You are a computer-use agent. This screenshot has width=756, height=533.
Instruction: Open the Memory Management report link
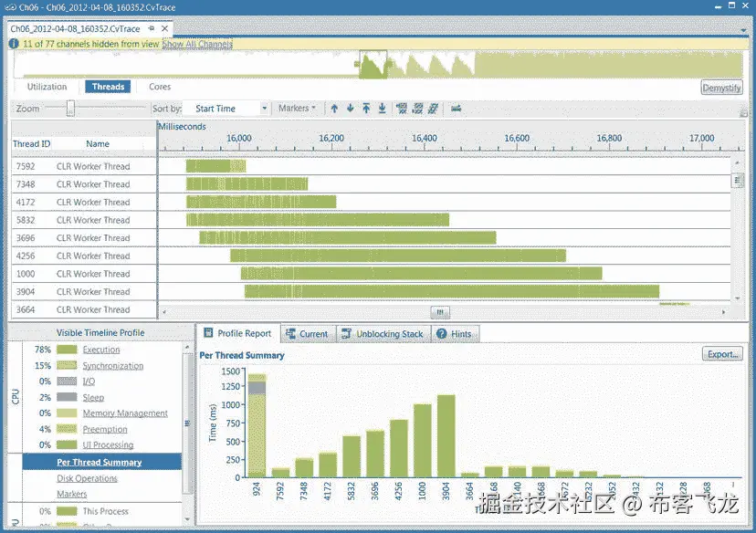(125, 413)
